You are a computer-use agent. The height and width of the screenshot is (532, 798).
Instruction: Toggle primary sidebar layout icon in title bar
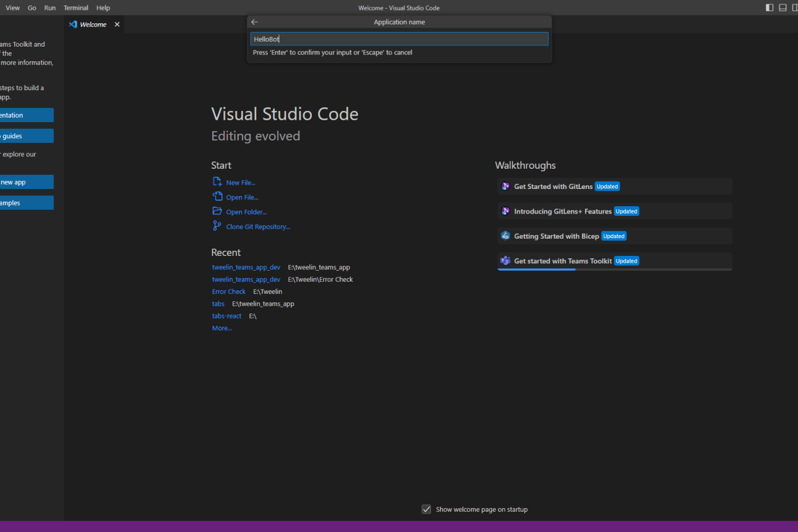[x=770, y=8]
